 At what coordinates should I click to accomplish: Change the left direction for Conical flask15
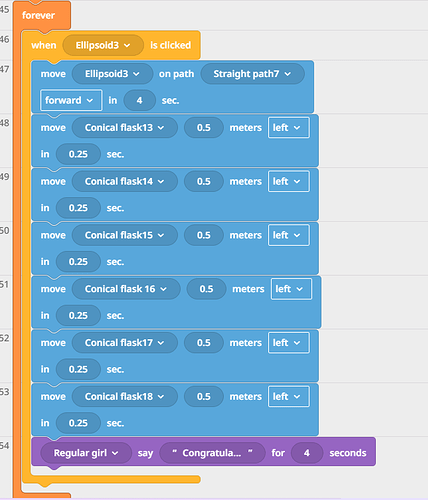coord(289,235)
